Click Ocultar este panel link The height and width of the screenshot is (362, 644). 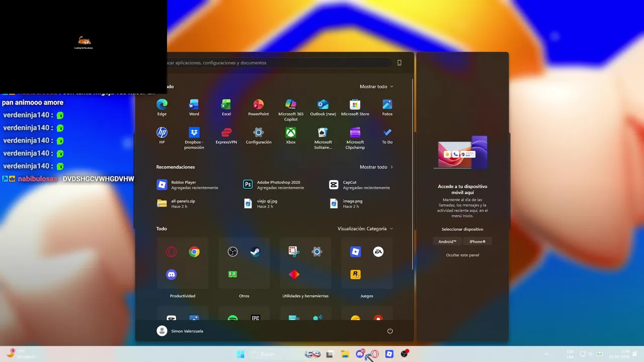(x=462, y=255)
